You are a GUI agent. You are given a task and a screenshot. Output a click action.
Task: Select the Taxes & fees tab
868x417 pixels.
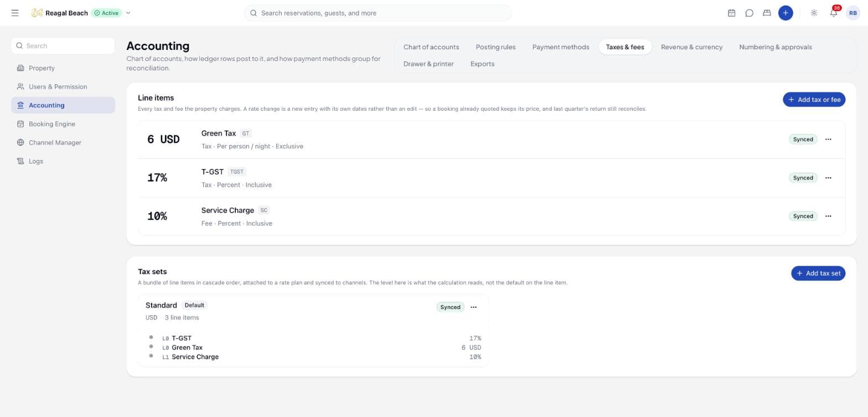click(625, 47)
